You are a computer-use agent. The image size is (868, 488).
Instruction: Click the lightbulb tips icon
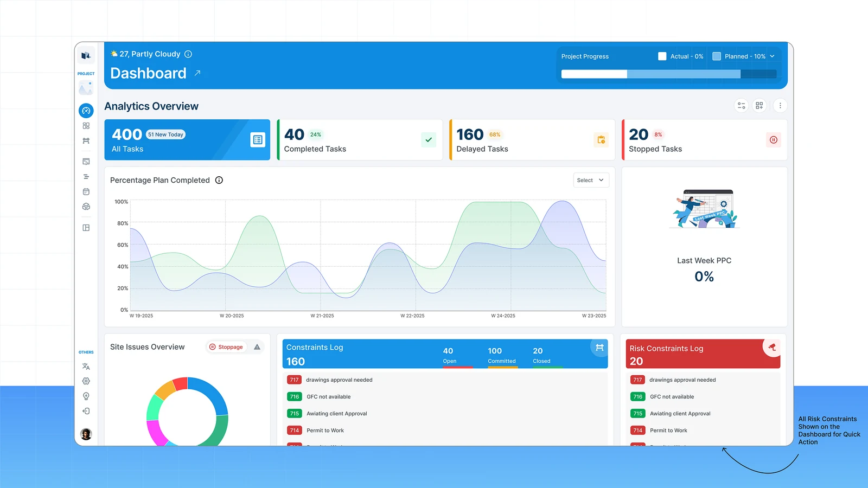click(86, 396)
